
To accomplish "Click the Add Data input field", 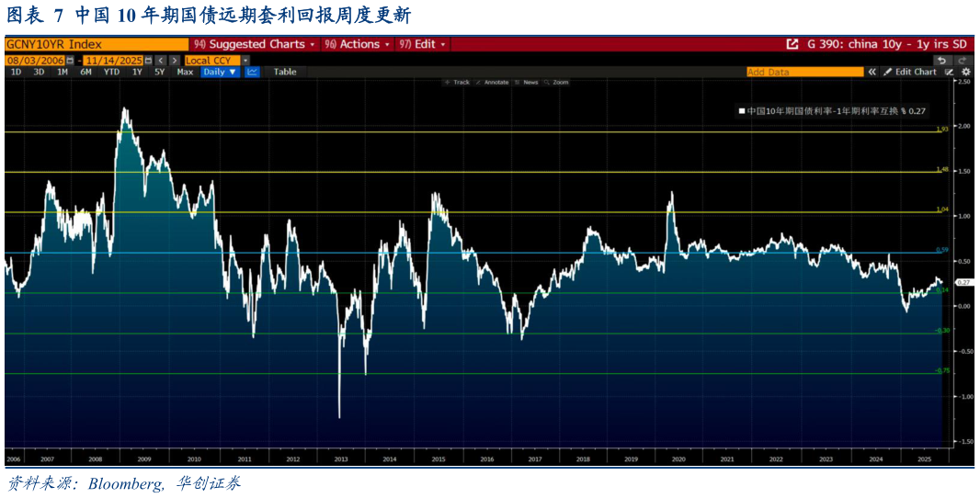I will click(804, 72).
